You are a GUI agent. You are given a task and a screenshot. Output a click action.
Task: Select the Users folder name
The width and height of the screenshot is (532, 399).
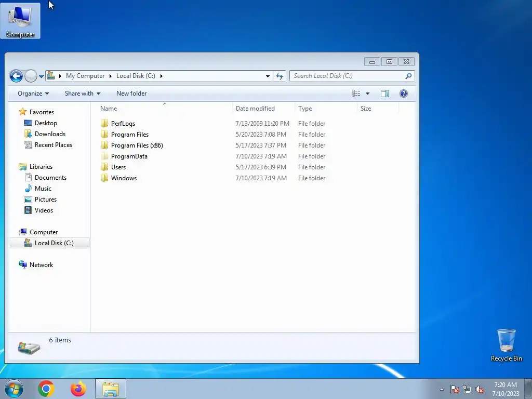click(x=118, y=167)
